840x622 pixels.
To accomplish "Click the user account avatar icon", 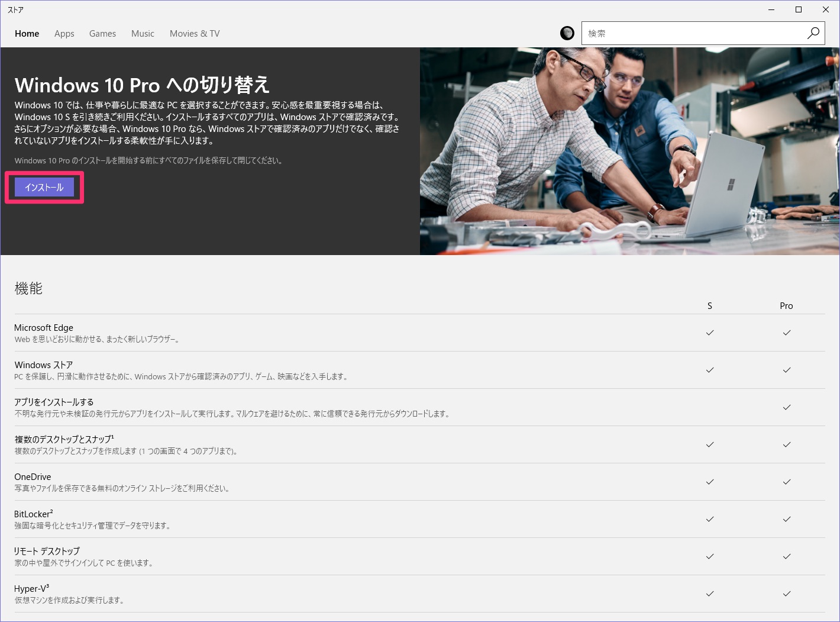I will [567, 33].
